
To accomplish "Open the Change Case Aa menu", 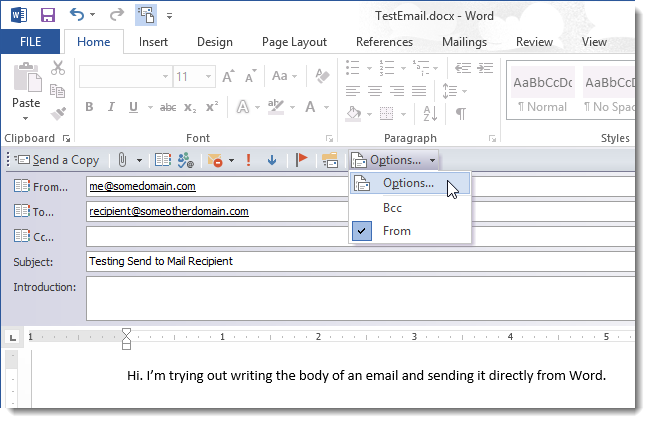I will pyautogui.click(x=284, y=76).
